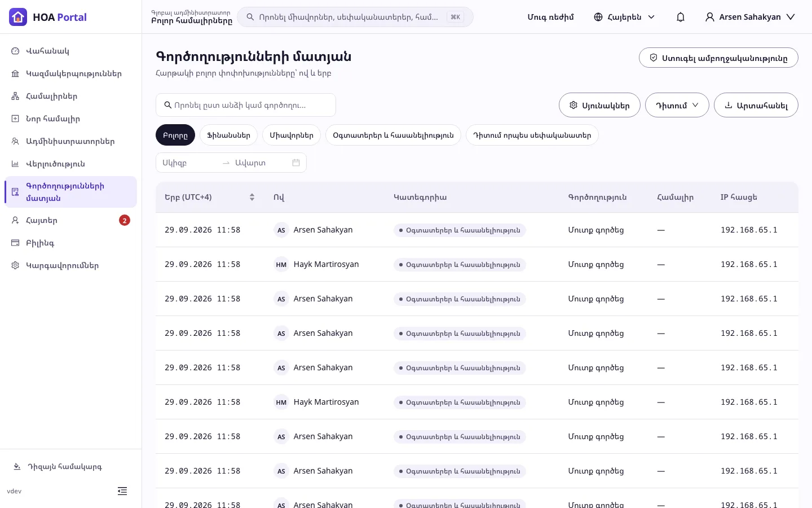Filter by Օգտատերեր և հասանելիություն tab

[393, 135]
